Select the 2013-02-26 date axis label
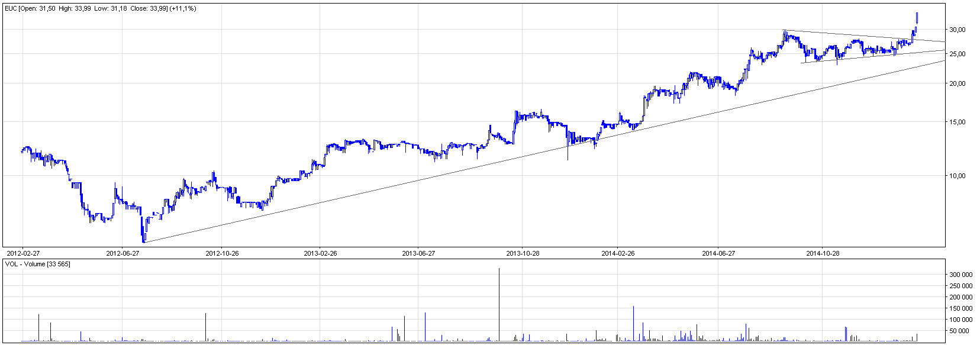This screenshot has width=980, height=345. tap(320, 253)
